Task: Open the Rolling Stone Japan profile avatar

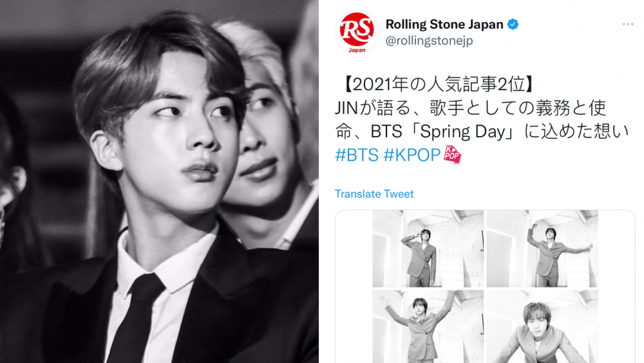Action: 357,32
